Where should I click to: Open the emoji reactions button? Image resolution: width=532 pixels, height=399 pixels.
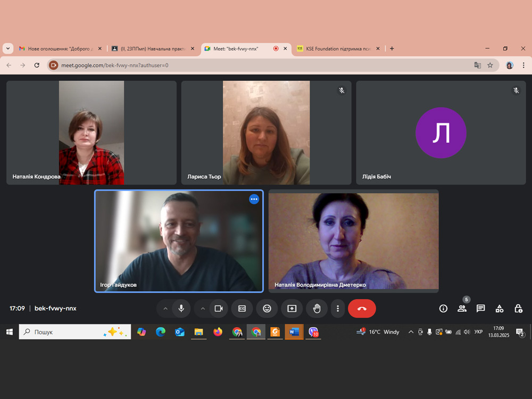[x=267, y=309]
